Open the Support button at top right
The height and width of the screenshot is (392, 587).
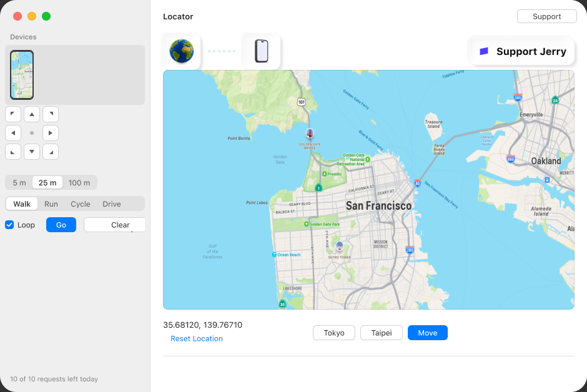546,16
